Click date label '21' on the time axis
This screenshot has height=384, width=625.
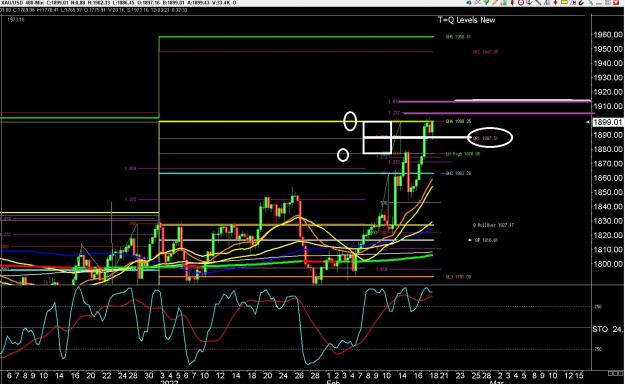coord(444,376)
